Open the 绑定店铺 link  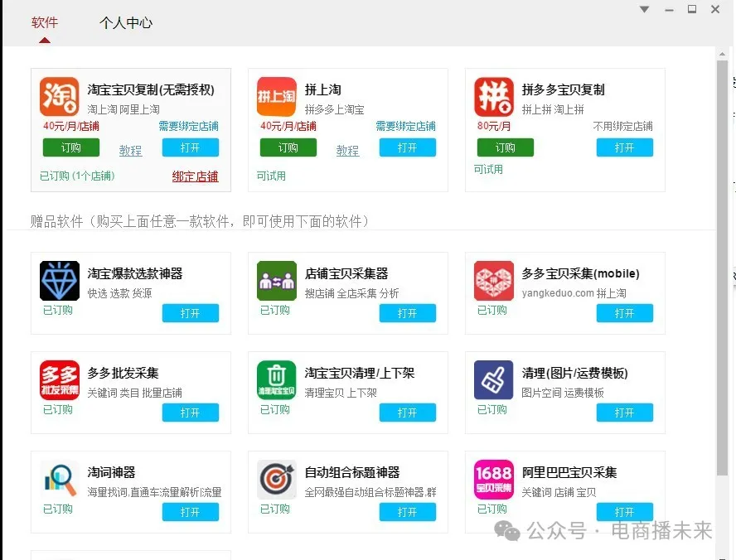coord(195,176)
